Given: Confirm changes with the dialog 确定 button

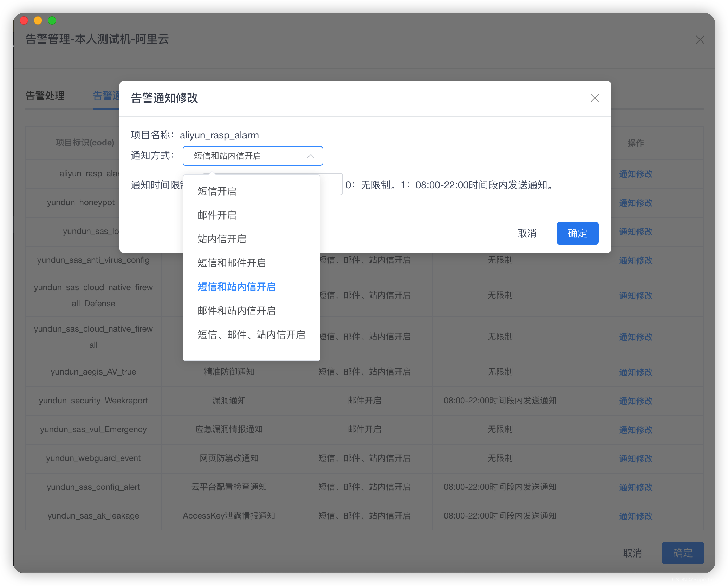Looking at the screenshot, I should (577, 233).
